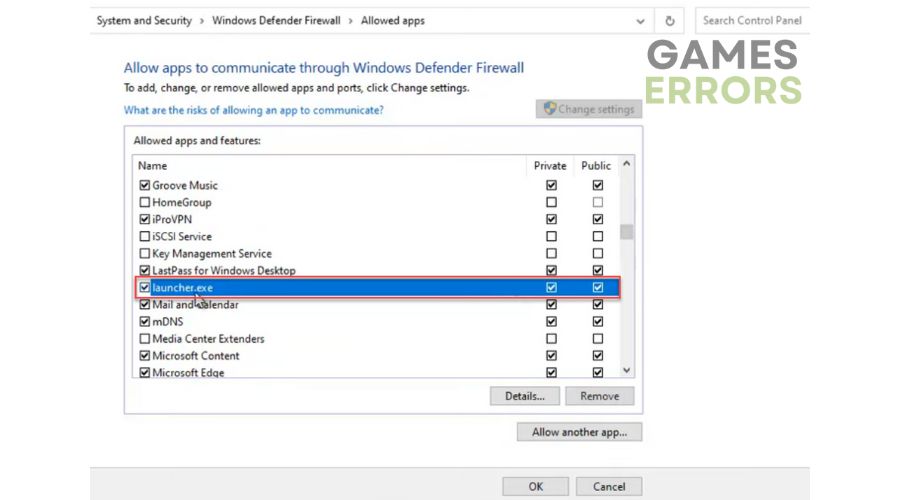Enable the iSCSI Service name checkbox

tap(145, 237)
